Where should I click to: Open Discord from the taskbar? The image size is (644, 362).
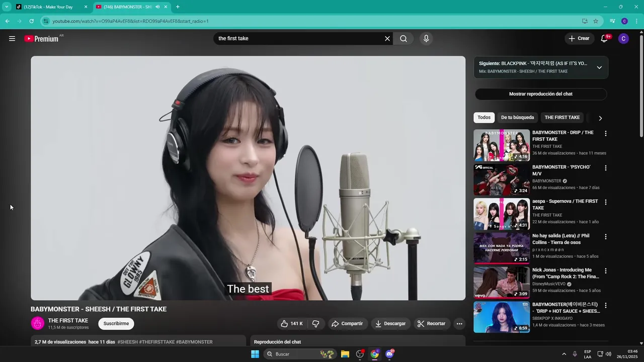(x=389, y=354)
